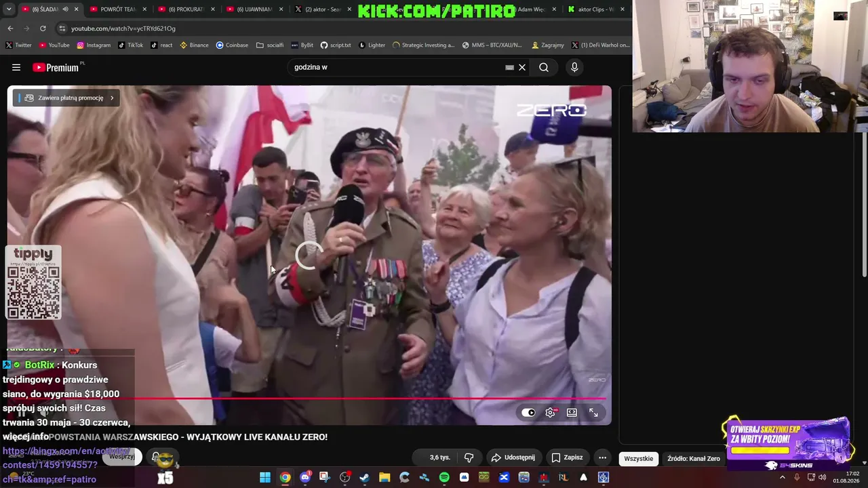The image size is (868, 488).
Task: Open the socialfi bookmarks folder
Action: 270,45
